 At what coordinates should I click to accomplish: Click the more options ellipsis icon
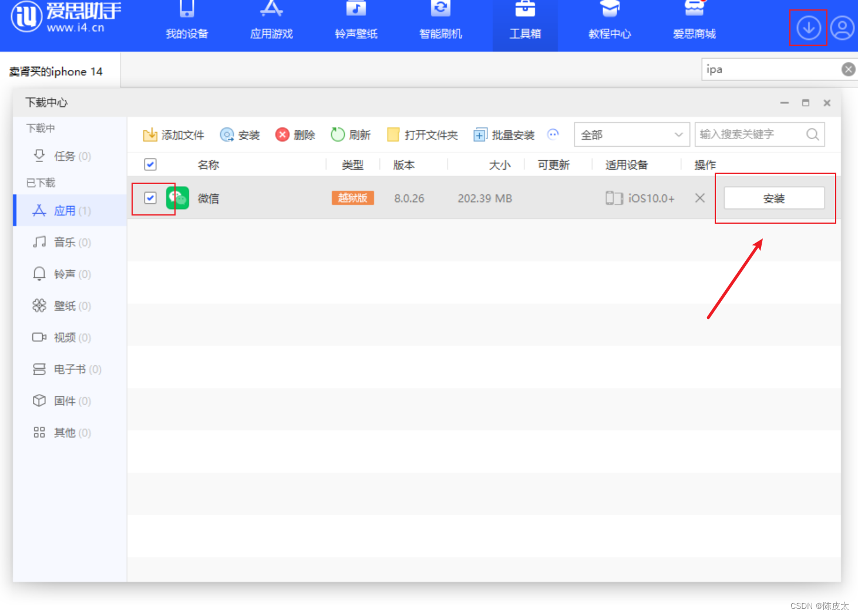point(553,134)
